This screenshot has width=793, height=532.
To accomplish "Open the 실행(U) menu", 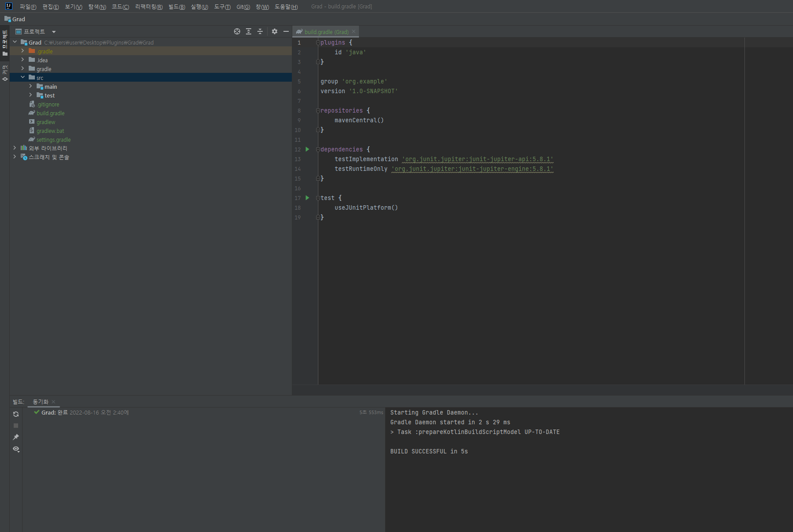I will [199, 7].
